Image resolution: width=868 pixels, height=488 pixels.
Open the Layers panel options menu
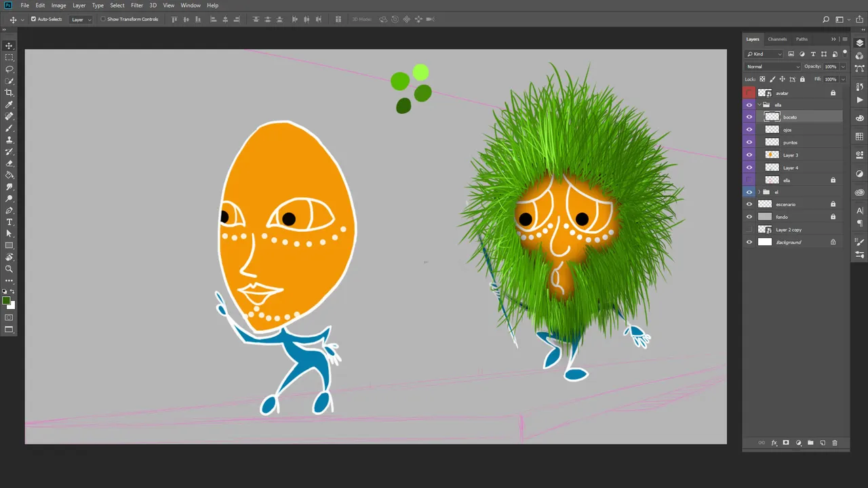coord(844,39)
